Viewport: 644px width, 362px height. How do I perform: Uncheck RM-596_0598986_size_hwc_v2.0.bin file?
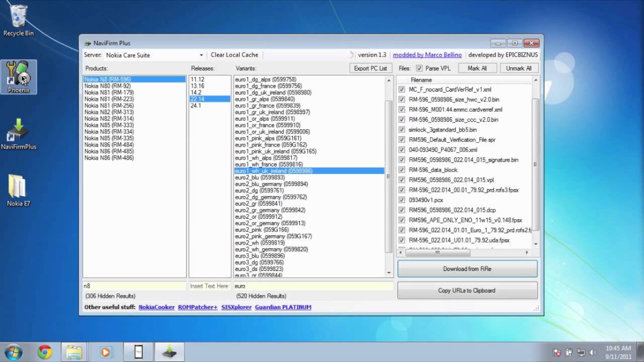point(401,100)
